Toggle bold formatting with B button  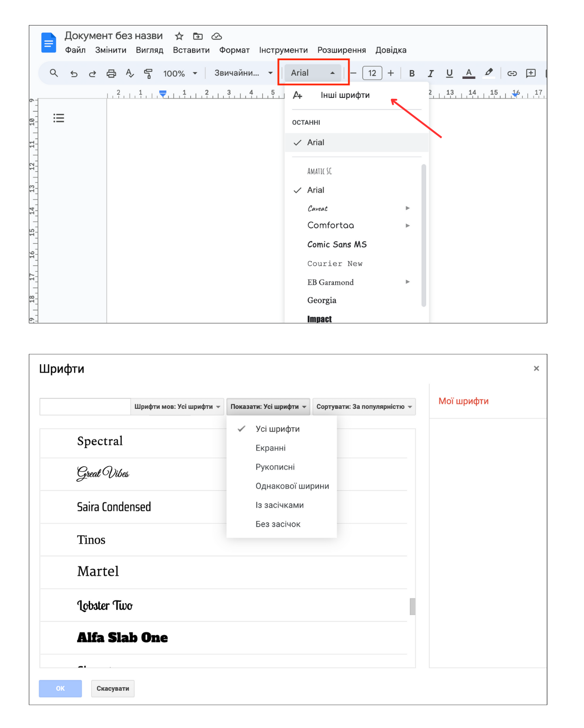pyautogui.click(x=412, y=73)
